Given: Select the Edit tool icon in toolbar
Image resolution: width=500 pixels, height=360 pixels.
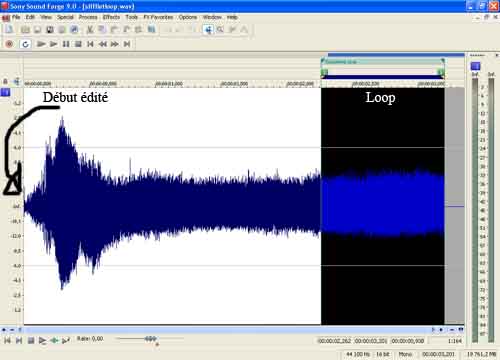Looking at the screenshot, I should coord(208,30).
